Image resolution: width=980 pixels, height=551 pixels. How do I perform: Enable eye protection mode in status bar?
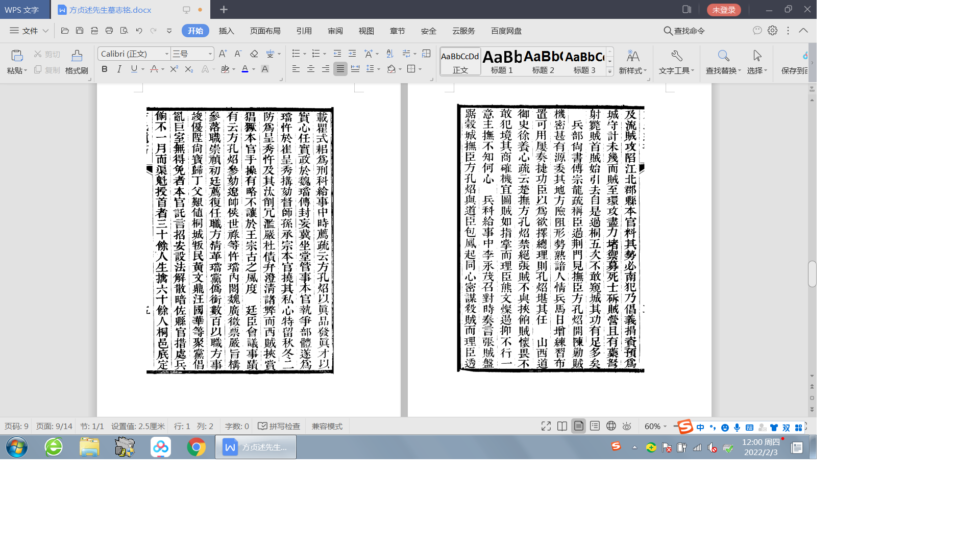pos(627,426)
